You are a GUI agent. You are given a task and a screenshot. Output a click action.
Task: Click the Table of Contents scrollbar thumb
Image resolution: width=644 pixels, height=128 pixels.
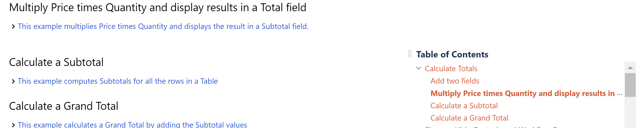pyautogui.click(x=630, y=85)
